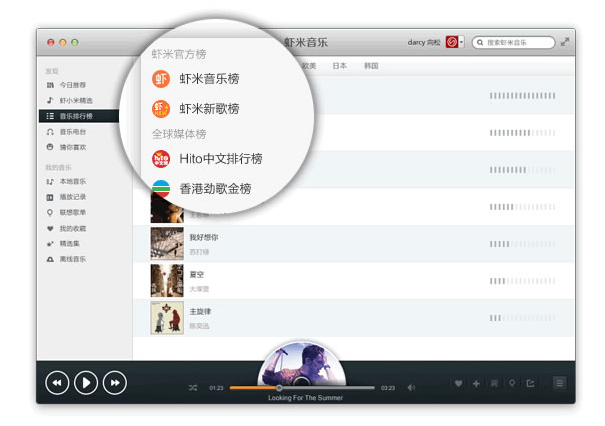Click the circular now-playing artwork
This screenshot has height=426, width=605.
pyautogui.click(x=302, y=364)
